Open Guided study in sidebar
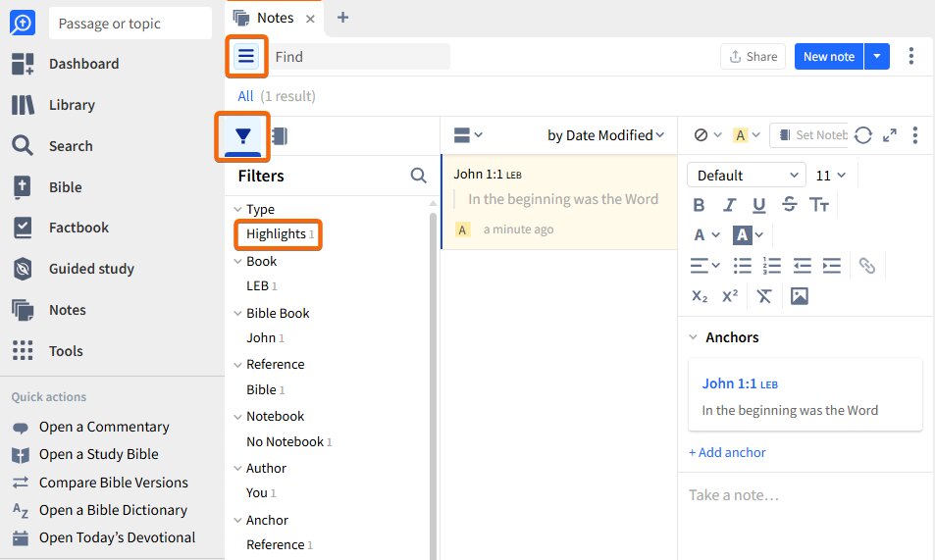935x560 pixels. 73,269
